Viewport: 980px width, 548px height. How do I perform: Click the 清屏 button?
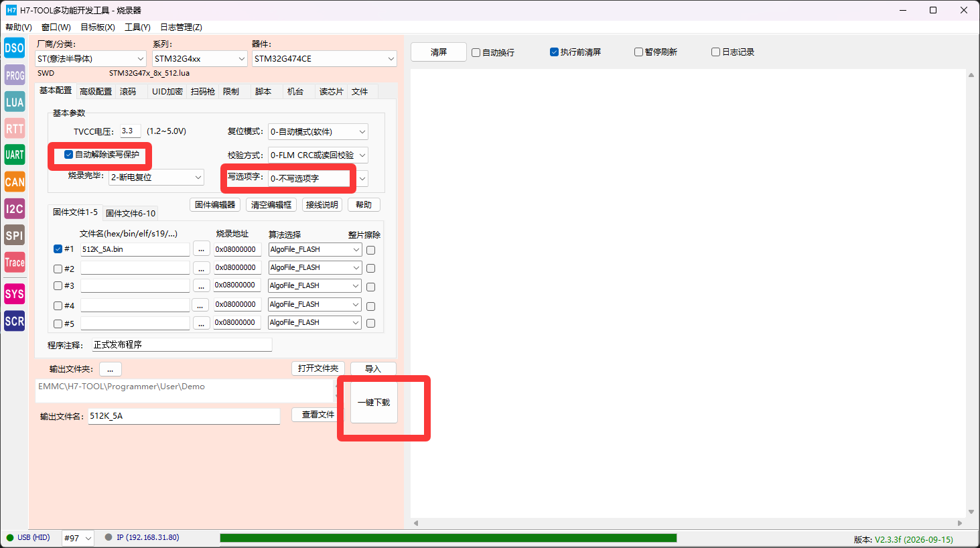click(x=439, y=52)
